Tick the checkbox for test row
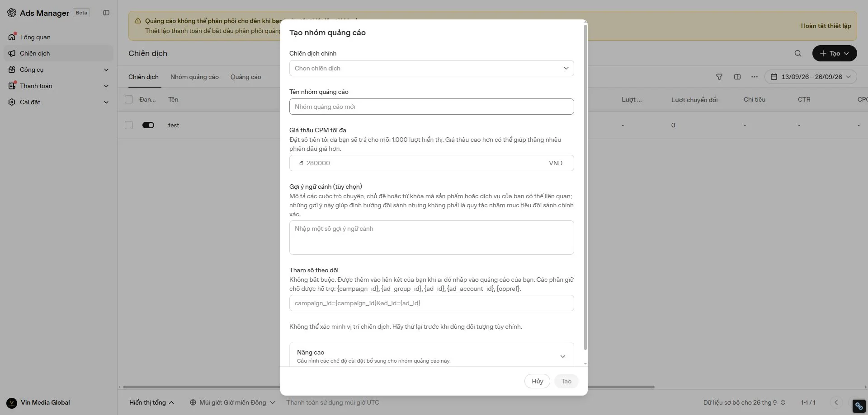The width and height of the screenshot is (868, 415). click(129, 125)
